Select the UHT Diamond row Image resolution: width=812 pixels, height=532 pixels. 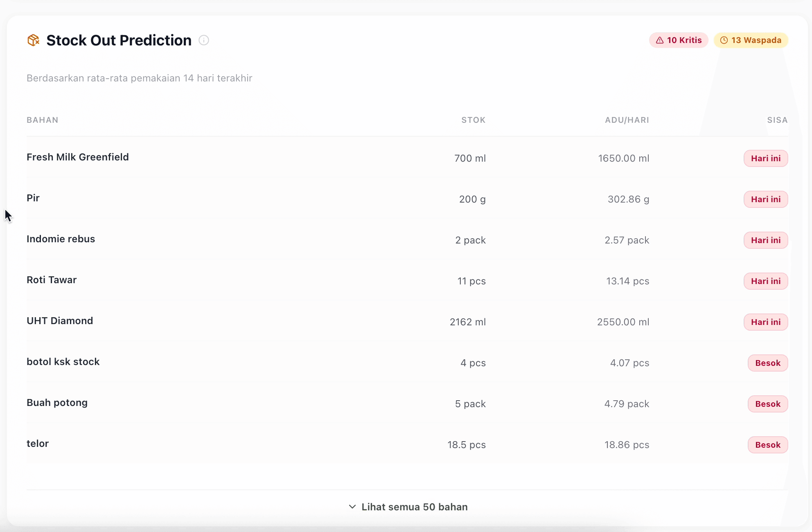click(x=60, y=321)
